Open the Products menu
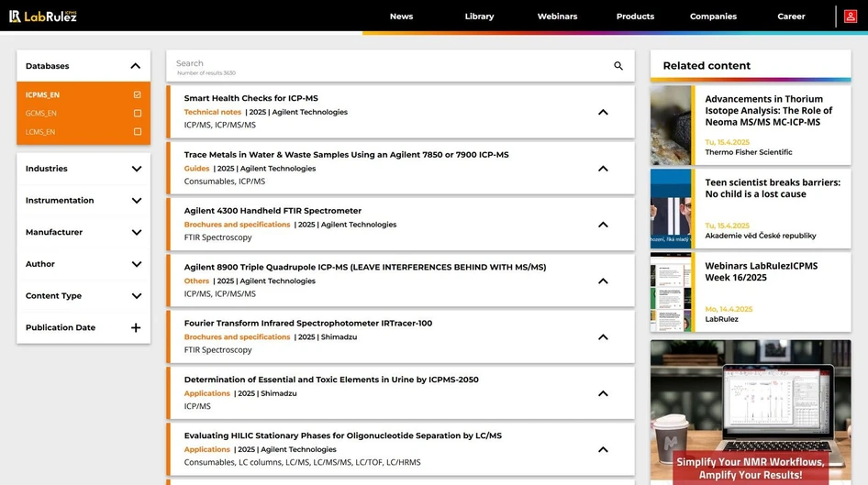The image size is (868, 485). tap(636, 16)
